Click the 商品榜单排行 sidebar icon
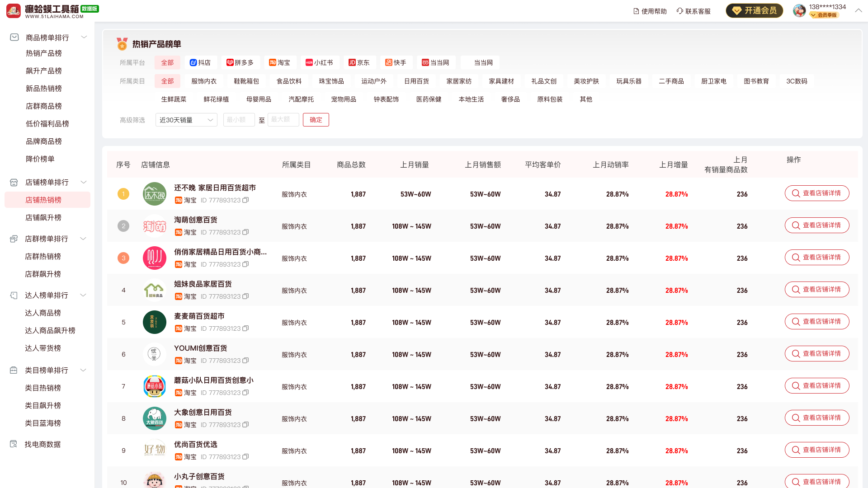This screenshot has width=868, height=488. tap(14, 38)
